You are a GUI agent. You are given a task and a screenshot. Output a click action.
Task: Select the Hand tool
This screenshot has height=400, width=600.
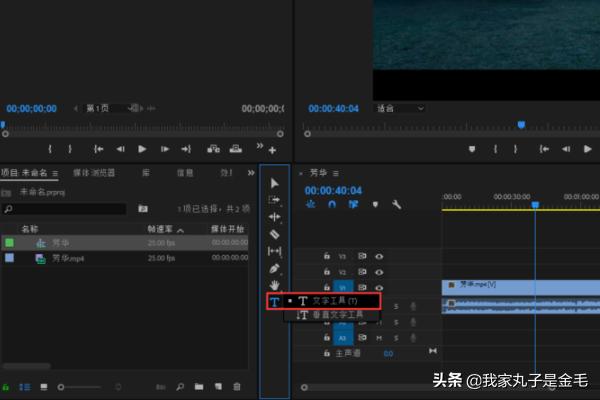tap(275, 285)
